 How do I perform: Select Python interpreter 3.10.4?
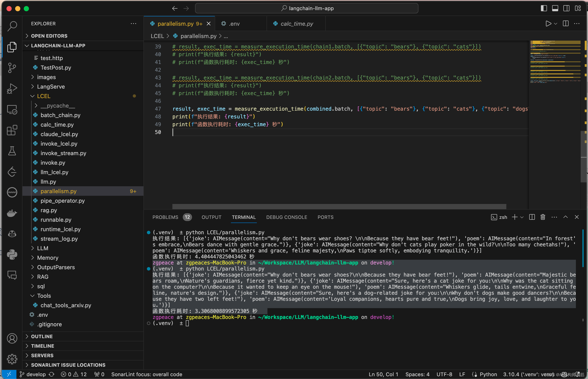528,374
